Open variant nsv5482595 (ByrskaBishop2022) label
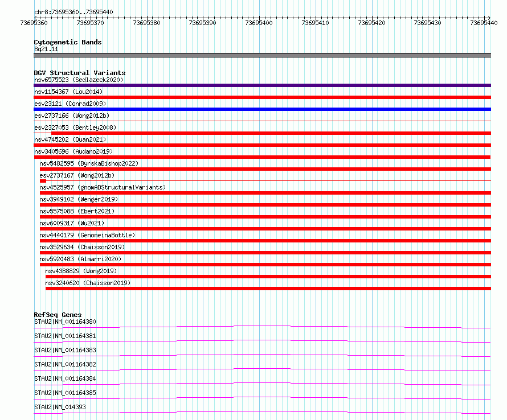The width and height of the screenshot is (507, 420). point(89,163)
